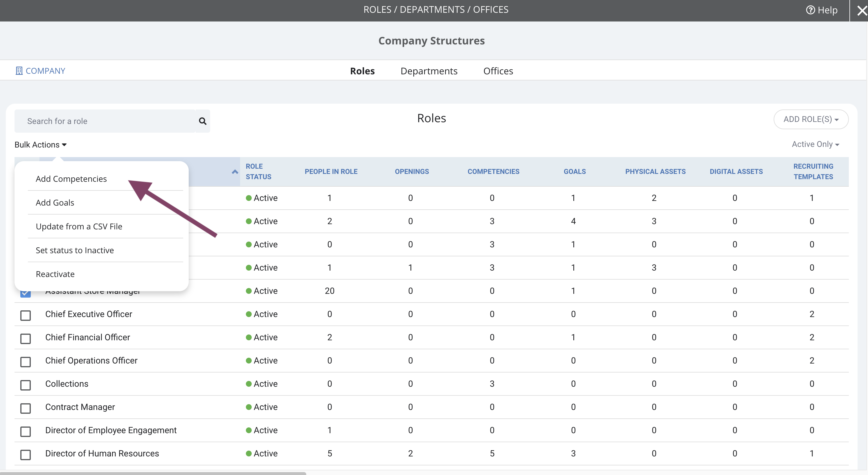Sort by PHYSICAL ASSETS column header

[655, 172]
